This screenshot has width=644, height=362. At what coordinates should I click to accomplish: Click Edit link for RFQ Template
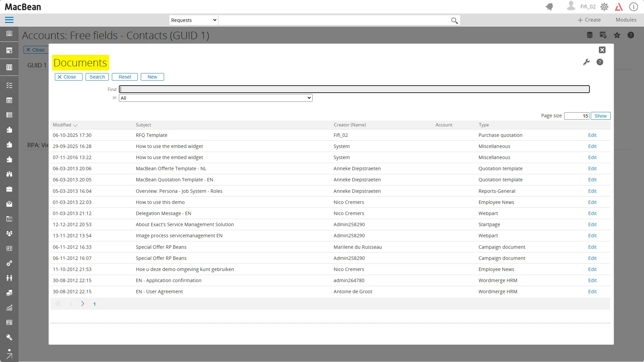pos(592,135)
